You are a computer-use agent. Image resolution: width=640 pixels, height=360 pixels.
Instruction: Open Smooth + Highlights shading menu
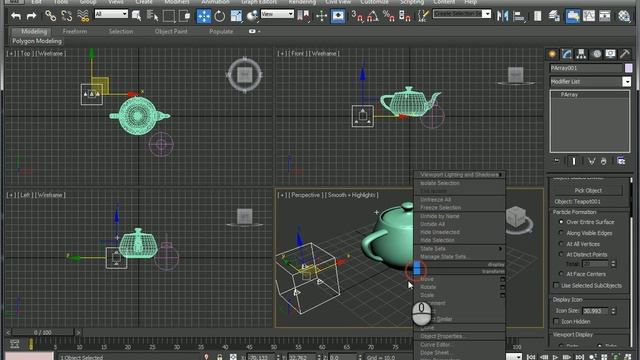click(351, 195)
